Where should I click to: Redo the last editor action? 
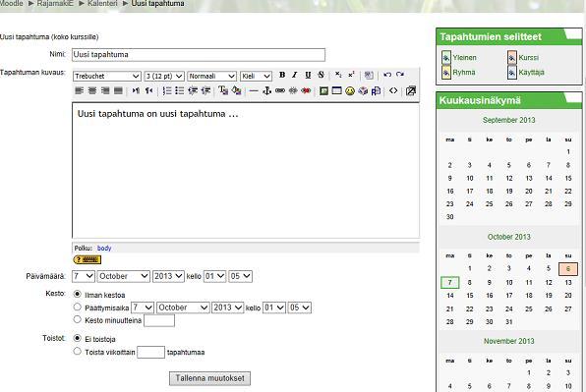tap(400, 75)
